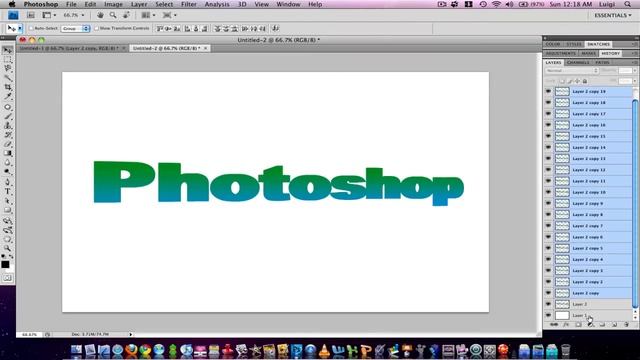Switch to the Channels tab

pos(578,62)
